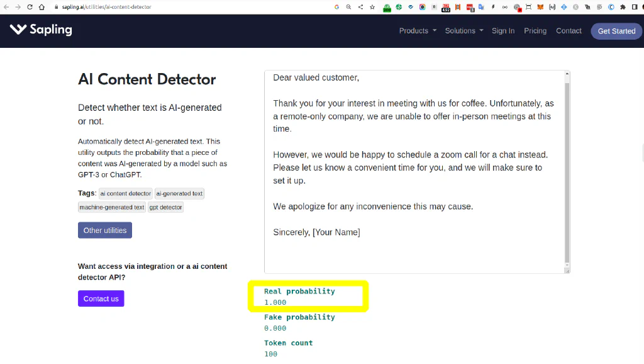Go back using the browser back arrow
644x364 pixels.
pos(6,7)
